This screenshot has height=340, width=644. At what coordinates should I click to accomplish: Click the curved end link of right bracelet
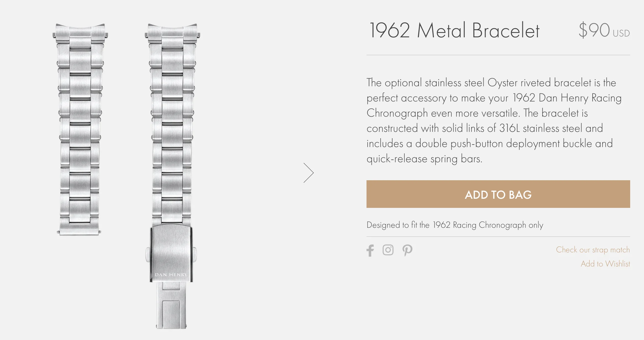click(x=172, y=30)
